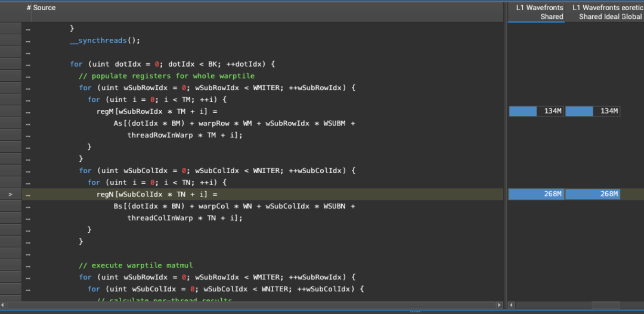The width and height of the screenshot is (644, 314).
Task: Click the cut-off 'eoretic Global' column header
Action: pos(631,12)
